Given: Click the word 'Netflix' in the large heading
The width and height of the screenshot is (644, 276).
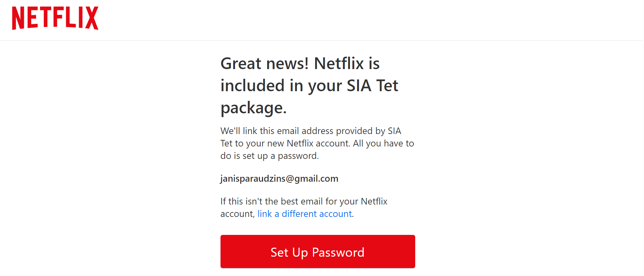Looking at the screenshot, I should coord(339,64).
